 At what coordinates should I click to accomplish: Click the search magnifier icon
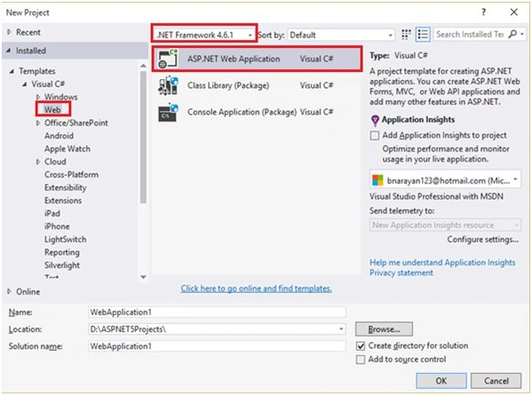tap(513, 34)
